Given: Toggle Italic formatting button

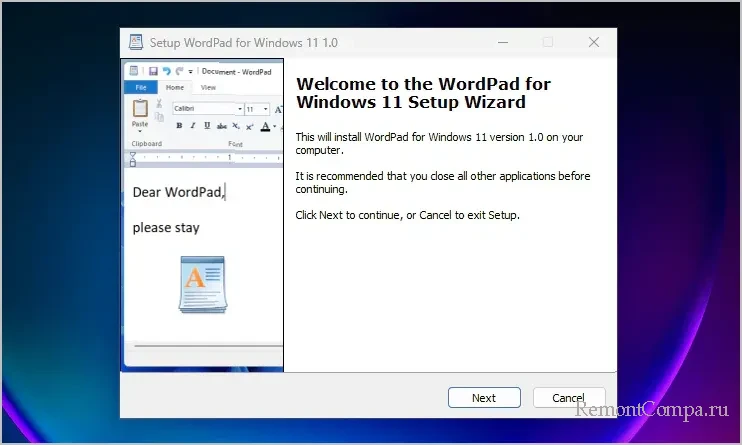Looking at the screenshot, I should pos(192,126).
